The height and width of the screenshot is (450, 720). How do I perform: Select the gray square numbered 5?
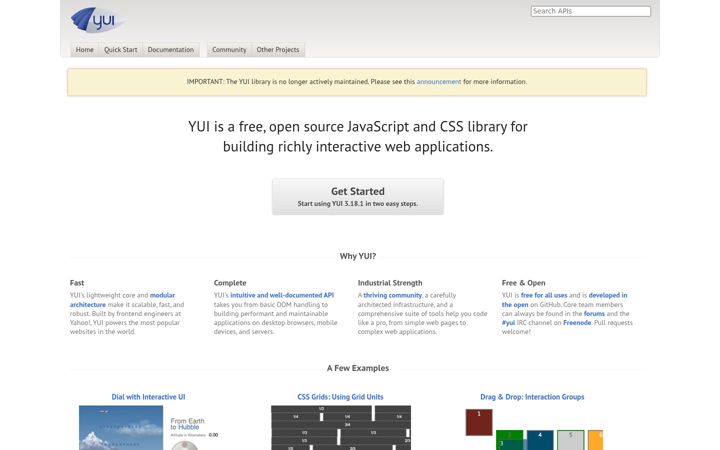pos(570,440)
